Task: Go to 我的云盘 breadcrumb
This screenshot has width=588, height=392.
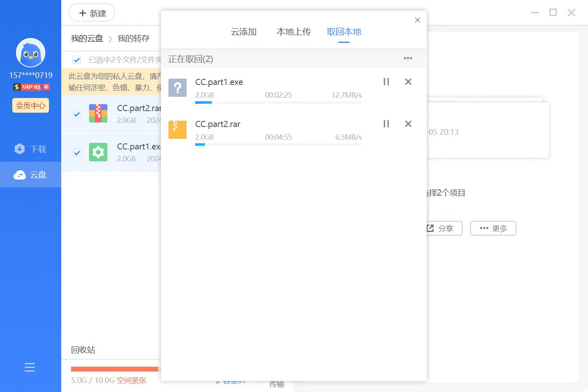Action: [x=87, y=38]
